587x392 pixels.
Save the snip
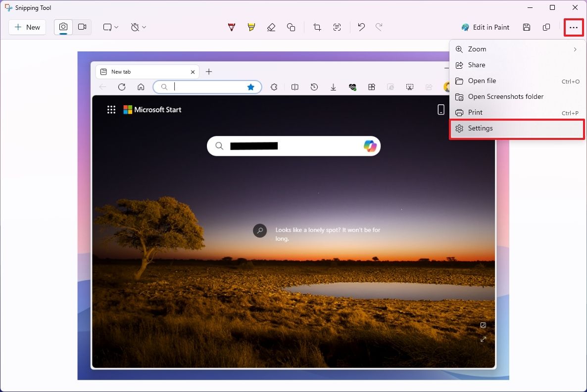coord(526,27)
